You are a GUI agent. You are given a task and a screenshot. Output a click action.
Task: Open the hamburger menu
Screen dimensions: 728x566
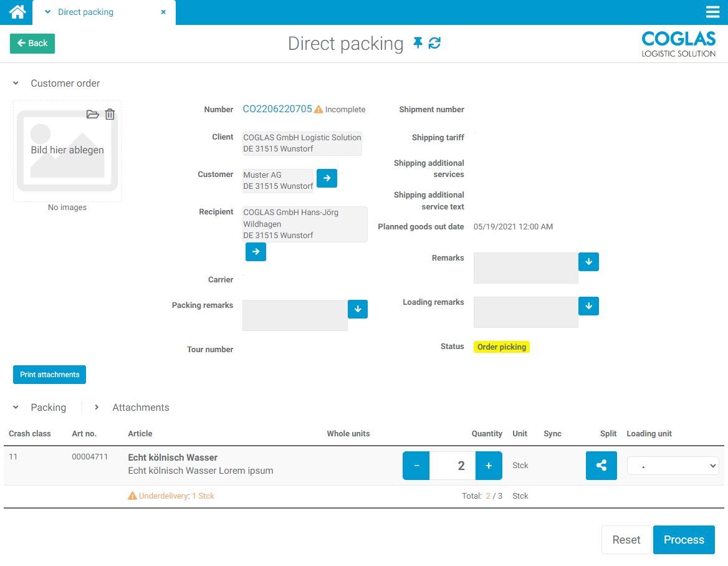pos(712,12)
